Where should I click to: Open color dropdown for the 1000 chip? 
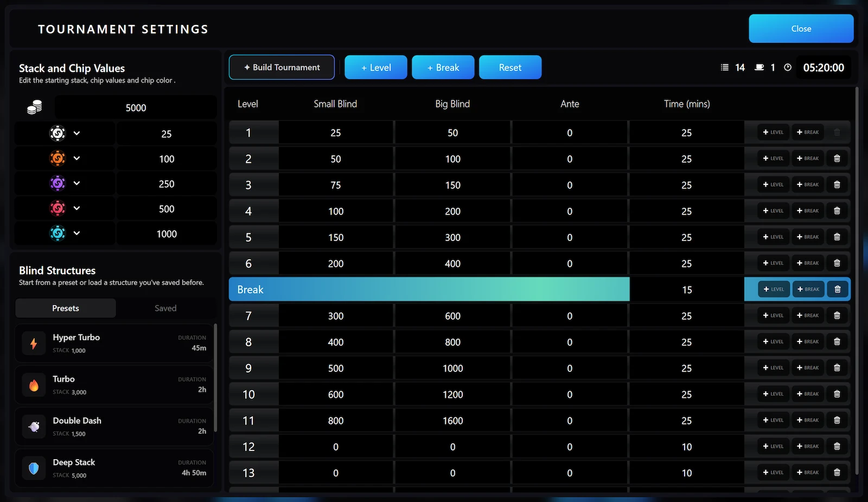[x=76, y=233]
